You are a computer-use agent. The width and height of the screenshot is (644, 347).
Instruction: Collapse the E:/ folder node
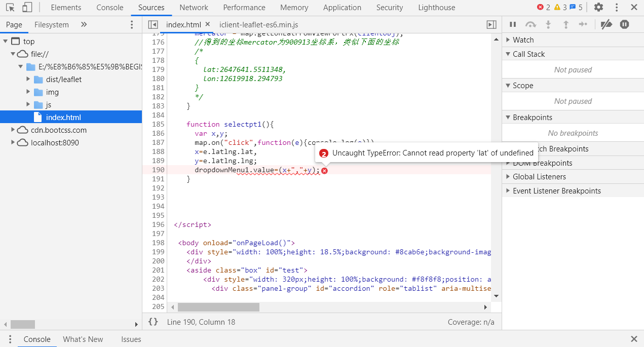coord(21,67)
